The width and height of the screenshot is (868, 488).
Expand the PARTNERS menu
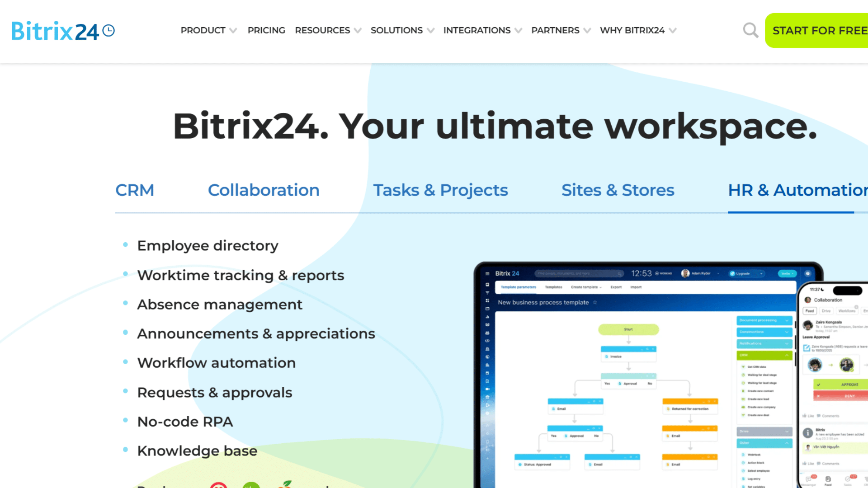(561, 30)
